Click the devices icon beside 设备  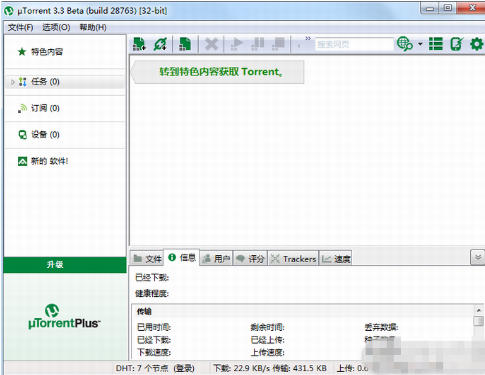(22, 134)
